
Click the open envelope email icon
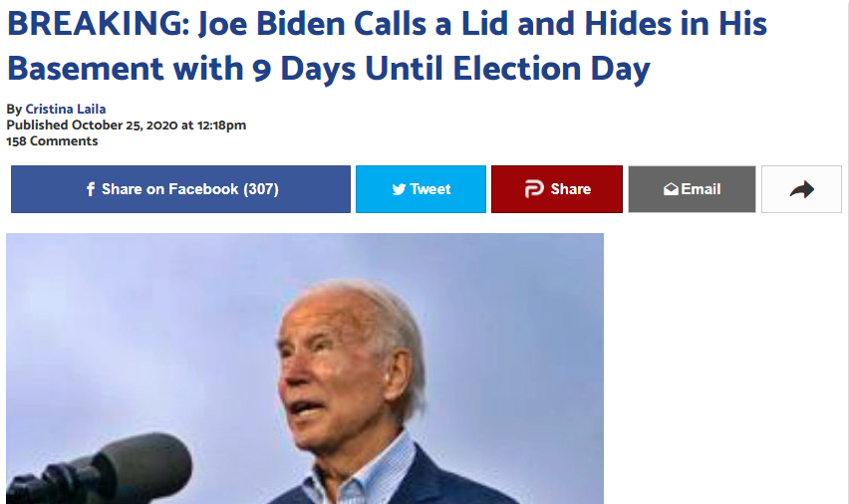(671, 189)
